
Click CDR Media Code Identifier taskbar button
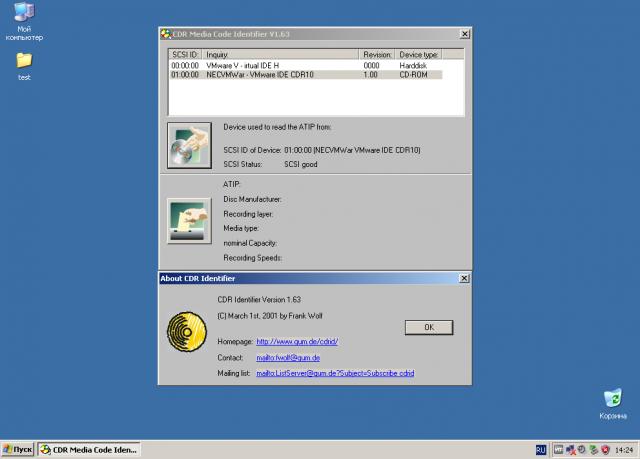click(x=87, y=450)
